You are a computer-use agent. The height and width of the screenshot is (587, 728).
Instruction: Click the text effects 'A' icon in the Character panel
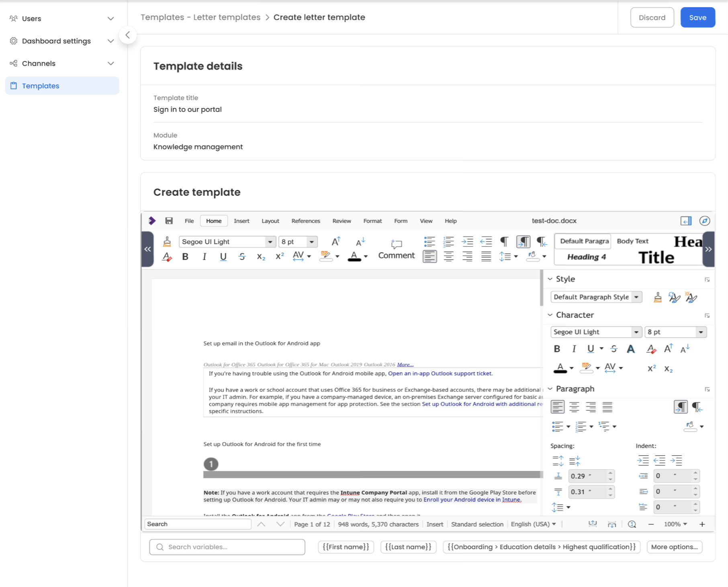pos(631,349)
